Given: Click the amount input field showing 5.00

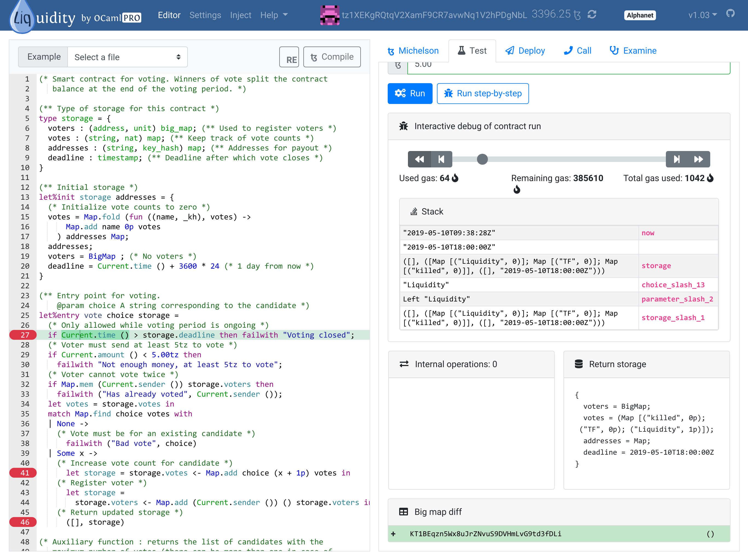Looking at the screenshot, I should [568, 65].
